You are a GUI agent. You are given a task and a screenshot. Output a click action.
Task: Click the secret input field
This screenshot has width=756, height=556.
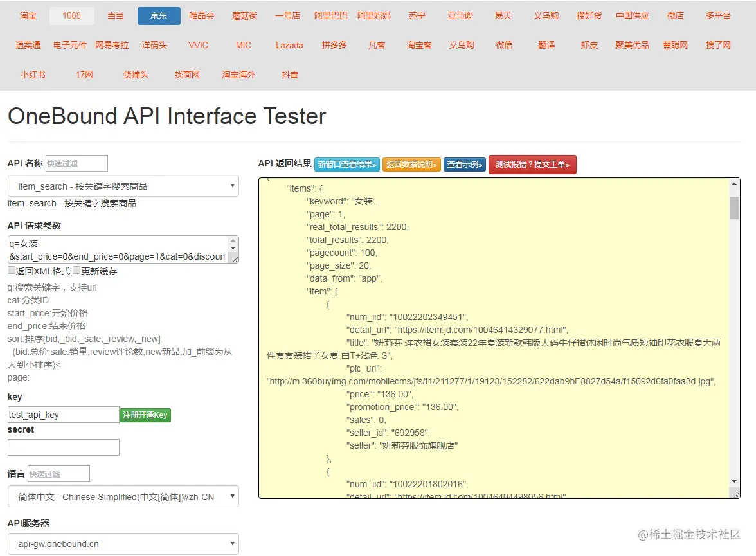(64, 447)
